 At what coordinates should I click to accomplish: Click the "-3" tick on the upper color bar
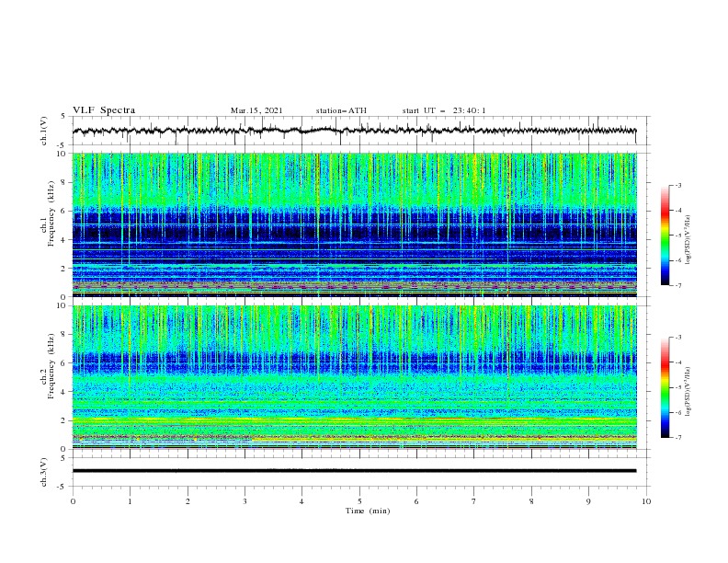click(677, 185)
